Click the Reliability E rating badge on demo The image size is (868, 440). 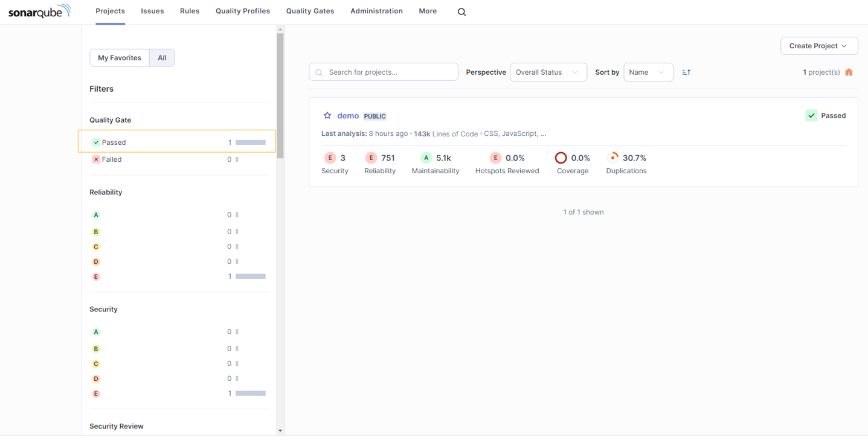371,158
